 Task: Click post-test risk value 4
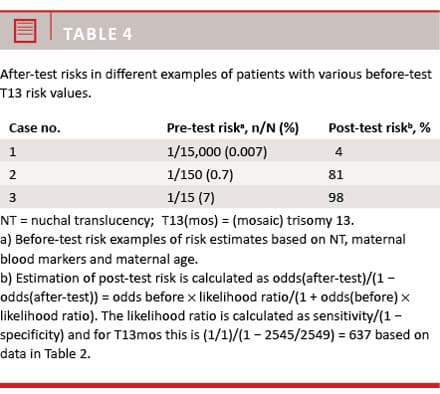click(x=339, y=152)
